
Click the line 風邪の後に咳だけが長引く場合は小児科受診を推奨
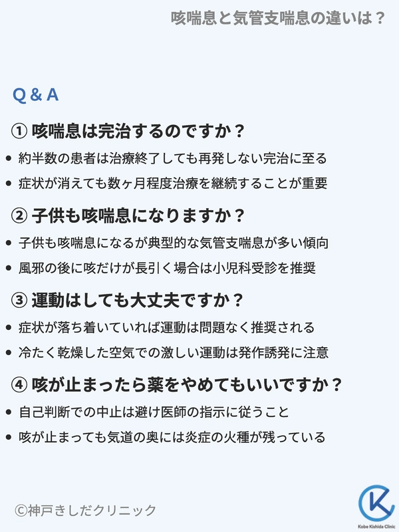pos(167,268)
